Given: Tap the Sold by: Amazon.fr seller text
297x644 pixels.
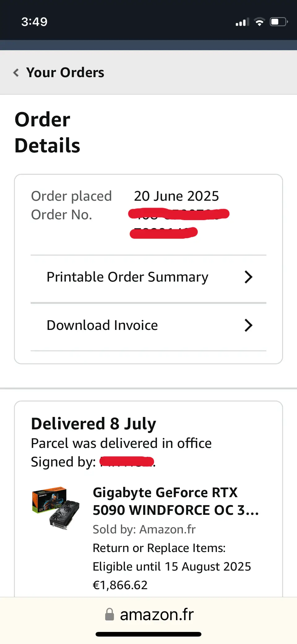Looking at the screenshot, I should click(144, 530).
